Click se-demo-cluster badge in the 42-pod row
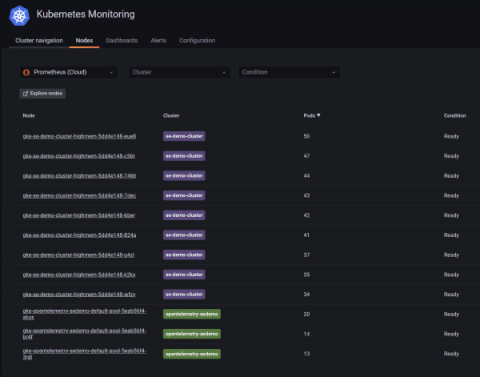Screen dimensions: 480x377 [x=184, y=215]
